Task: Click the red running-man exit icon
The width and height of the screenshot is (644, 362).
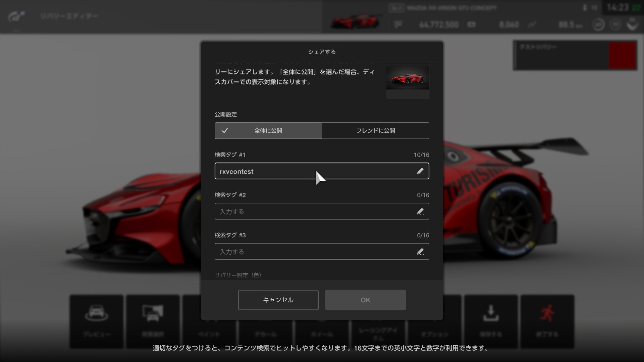Action: [547, 313]
